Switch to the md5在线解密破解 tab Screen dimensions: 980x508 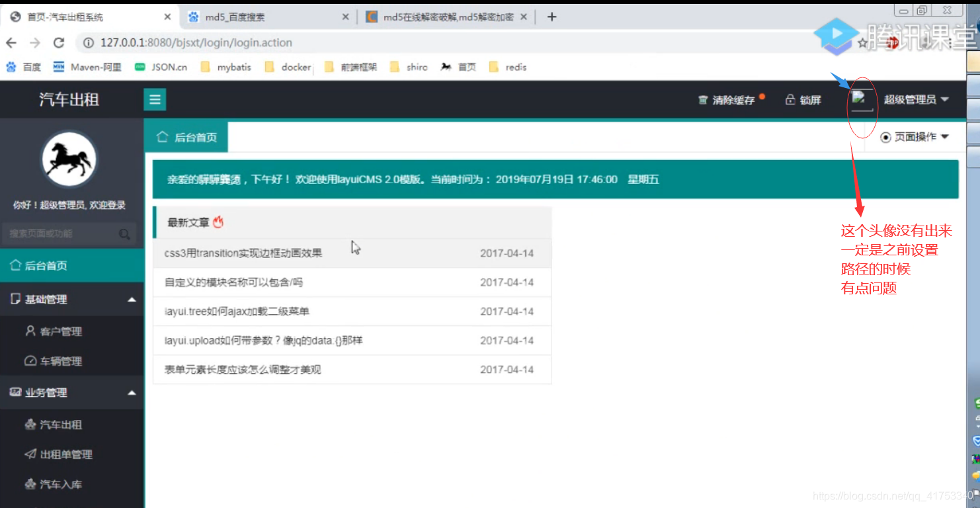446,17
